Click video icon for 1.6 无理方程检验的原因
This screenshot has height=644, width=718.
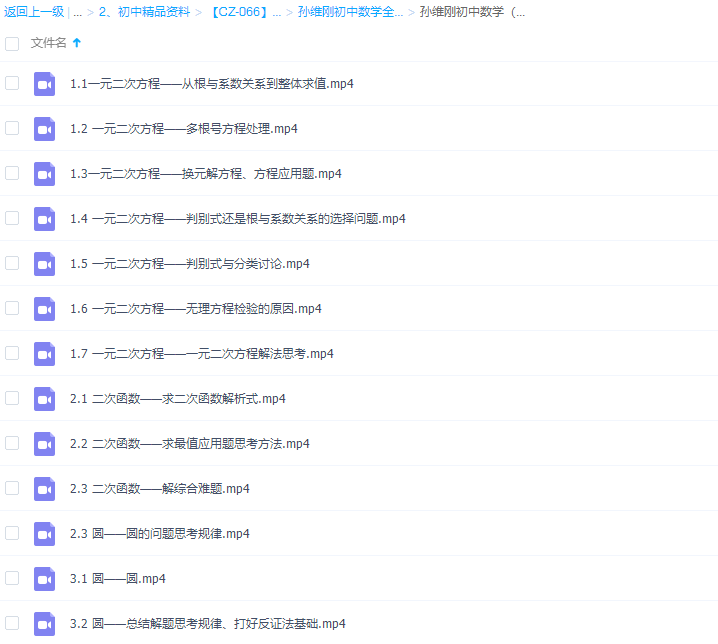tap(44, 309)
